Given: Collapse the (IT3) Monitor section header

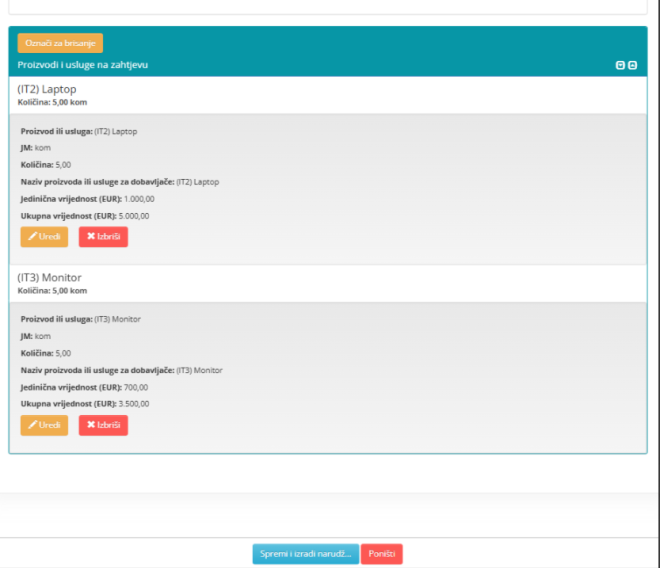Looking at the screenshot, I should click(x=50, y=277).
